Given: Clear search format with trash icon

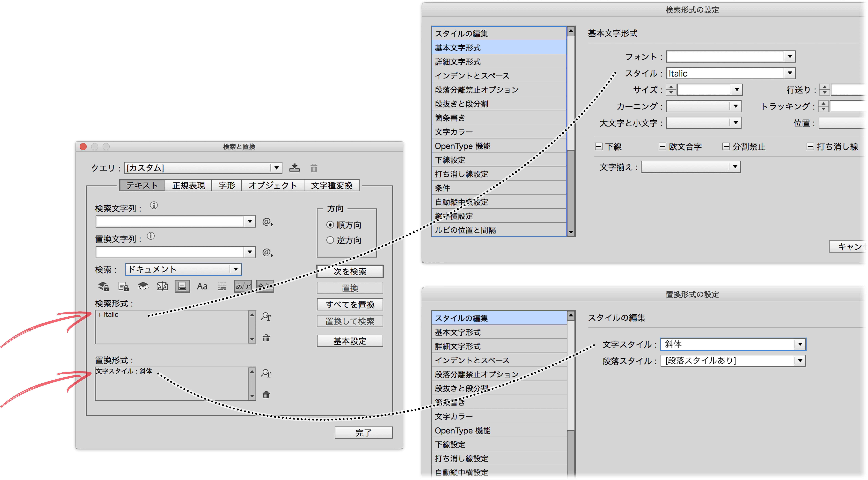Looking at the screenshot, I should pos(266,338).
